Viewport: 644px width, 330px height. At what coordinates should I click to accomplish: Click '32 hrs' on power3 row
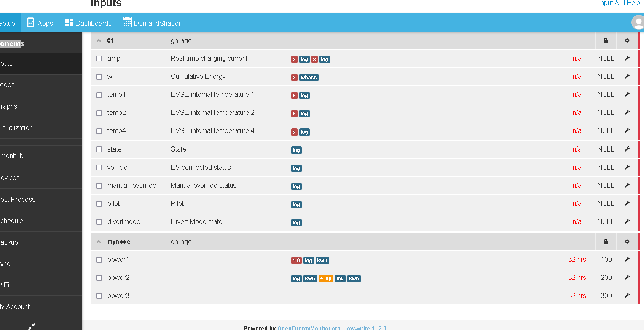[577, 296]
